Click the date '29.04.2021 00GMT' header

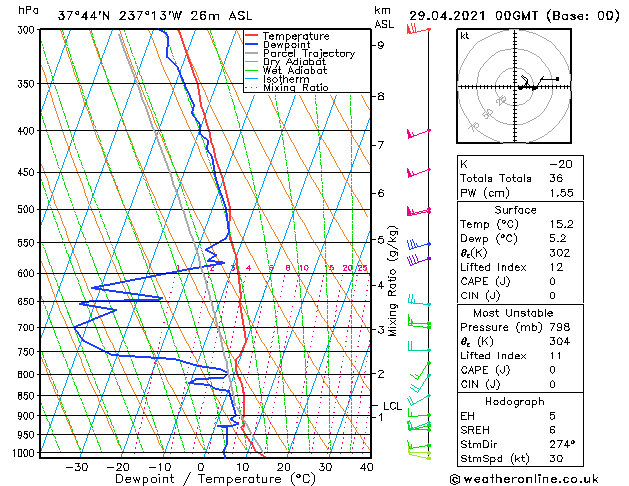473,16
